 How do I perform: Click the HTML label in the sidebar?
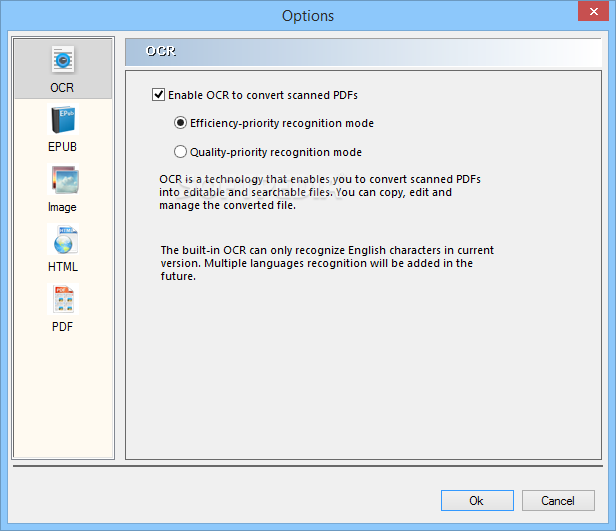coord(63,267)
